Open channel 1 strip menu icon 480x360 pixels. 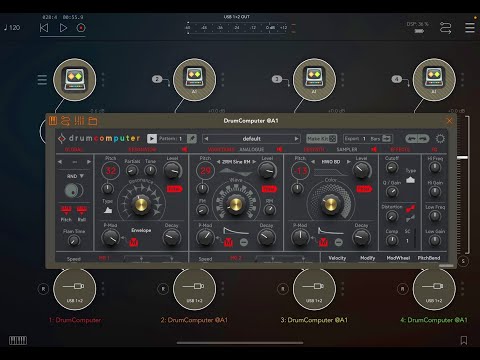(42, 80)
